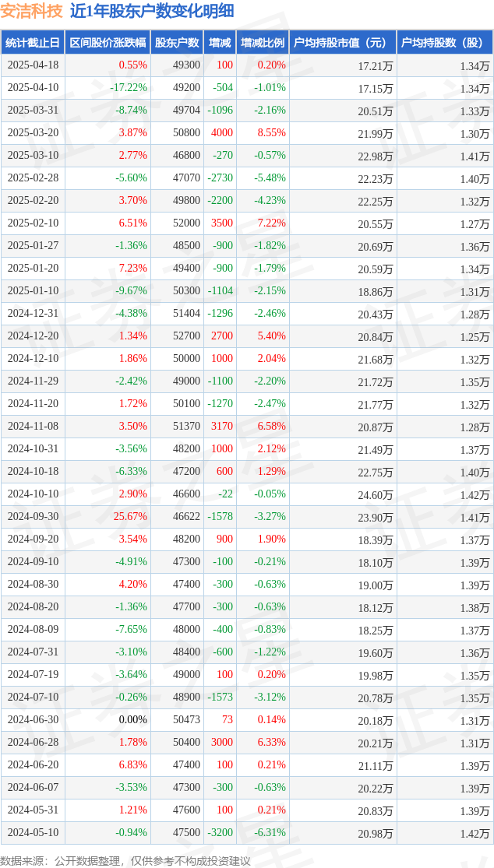The image size is (494, 868).
Task: Click the -17.22% price change cell
Action: point(129,87)
